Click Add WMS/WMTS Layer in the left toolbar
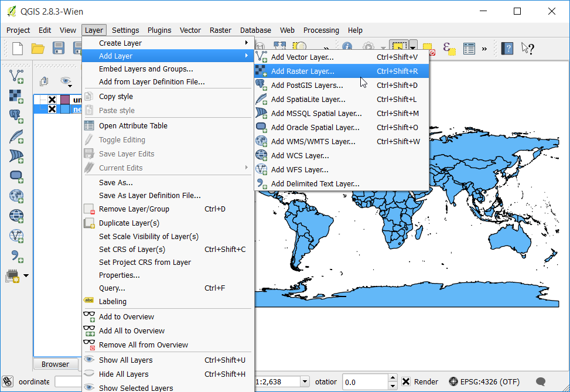The image size is (570, 392). (x=16, y=196)
